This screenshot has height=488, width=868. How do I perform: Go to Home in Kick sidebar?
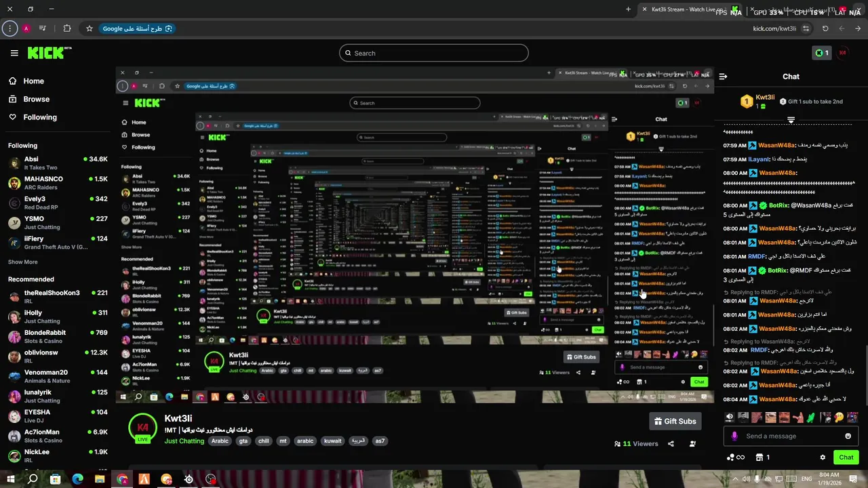pyautogui.click(x=27, y=81)
